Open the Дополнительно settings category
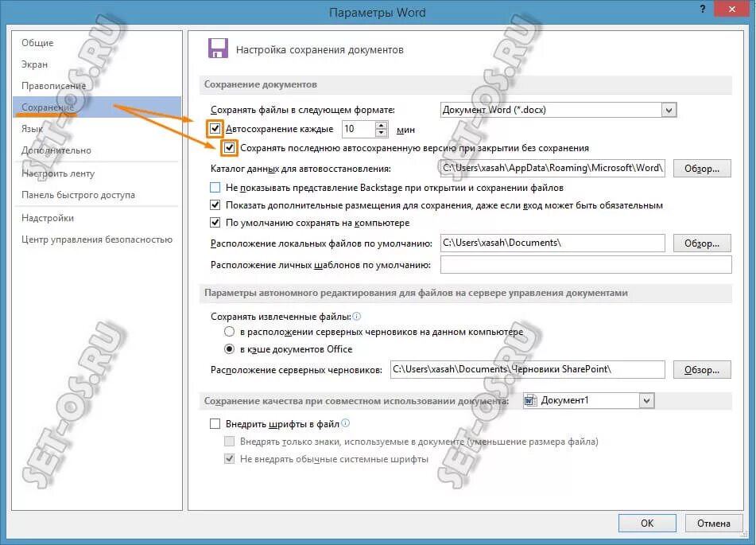756x545 pixels. click(96, 150)
